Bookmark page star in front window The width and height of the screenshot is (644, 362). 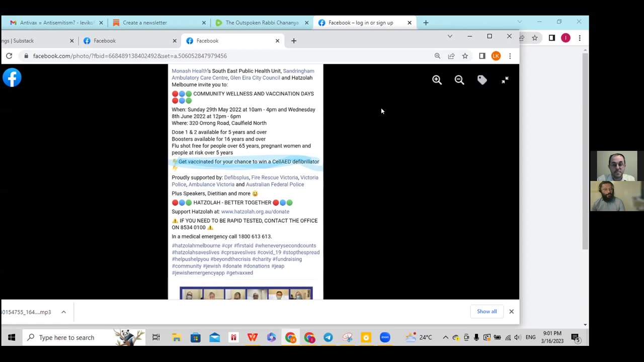pyautogui.click(x=465, y=56)
